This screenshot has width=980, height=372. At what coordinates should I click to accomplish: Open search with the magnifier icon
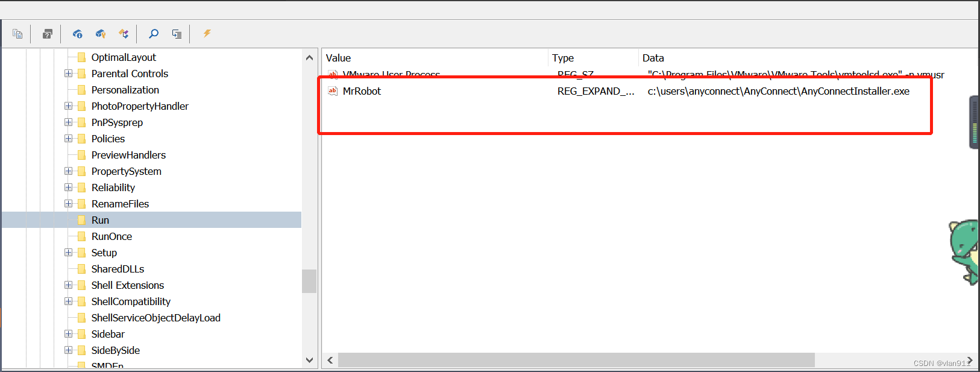[154, 34]
